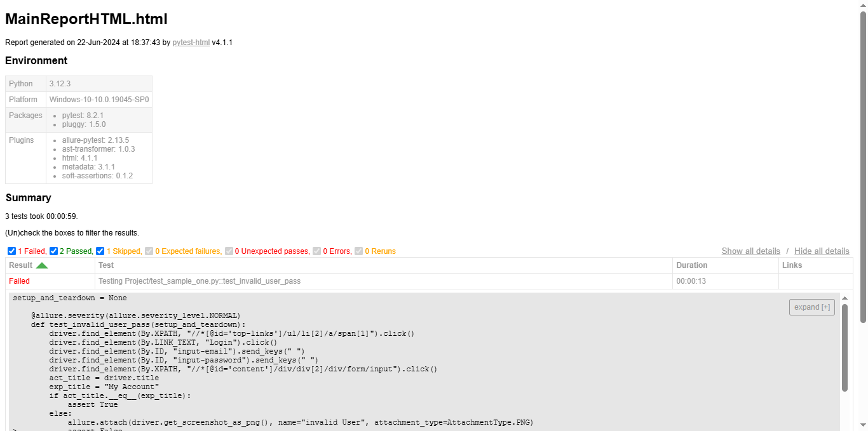This screenshot has height=431, width=868.
Task: Click the page scrollbar down arrow
Action: click(863, 425)
